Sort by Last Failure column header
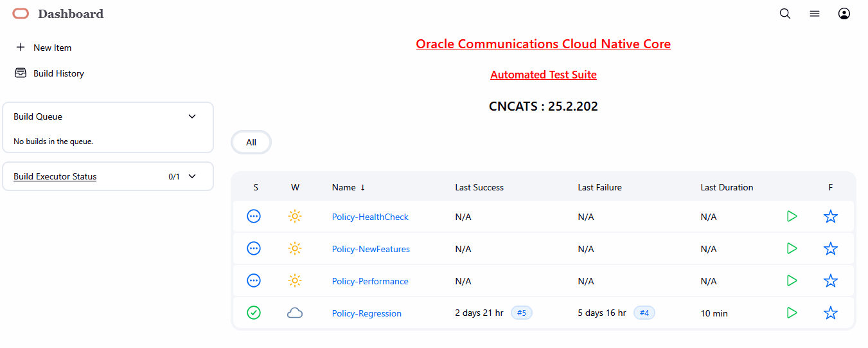This screenshot has width=868, height=348. (x=599, y=187)
